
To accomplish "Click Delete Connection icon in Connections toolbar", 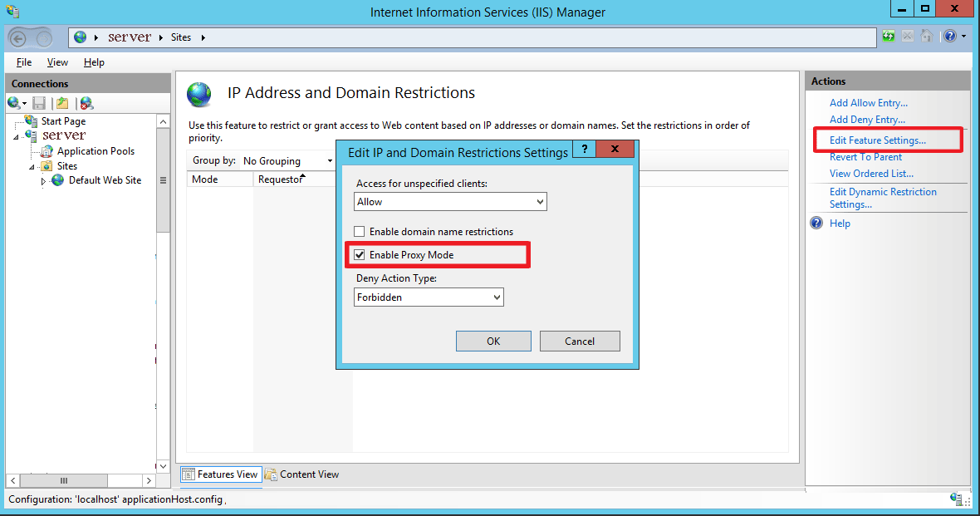I will (86, 103).
